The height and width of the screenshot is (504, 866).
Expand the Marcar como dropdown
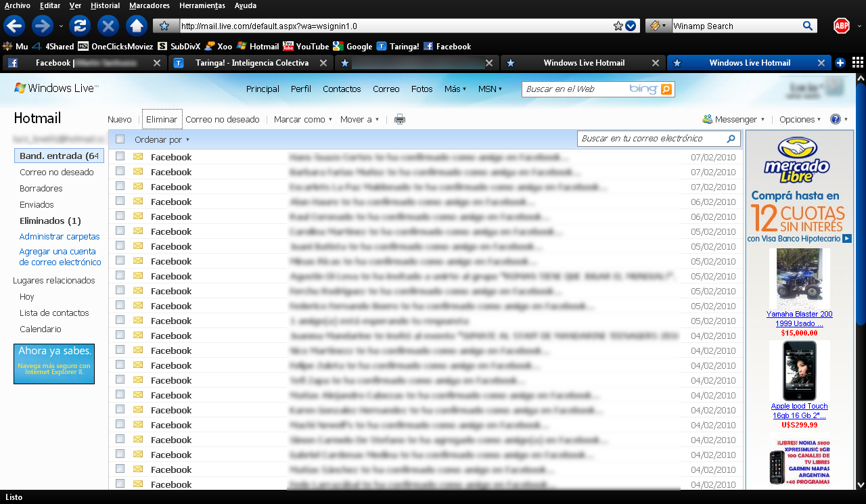(303, 120)
